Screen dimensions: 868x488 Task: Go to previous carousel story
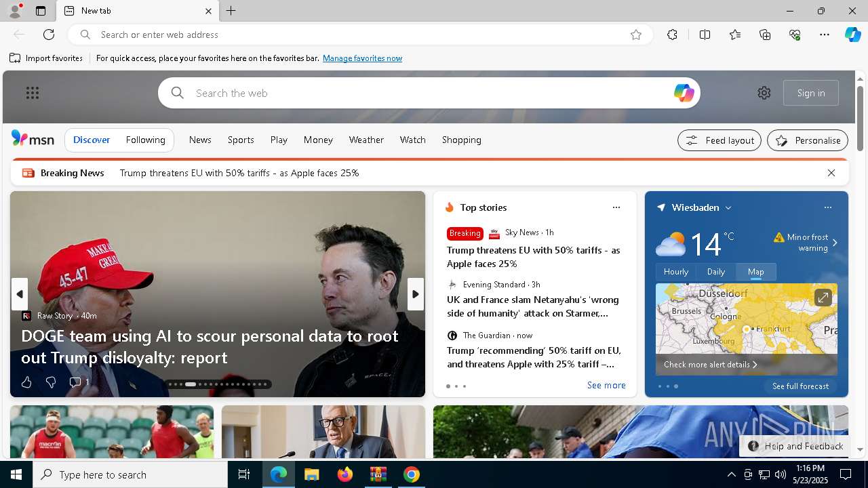tap(20, 294)
